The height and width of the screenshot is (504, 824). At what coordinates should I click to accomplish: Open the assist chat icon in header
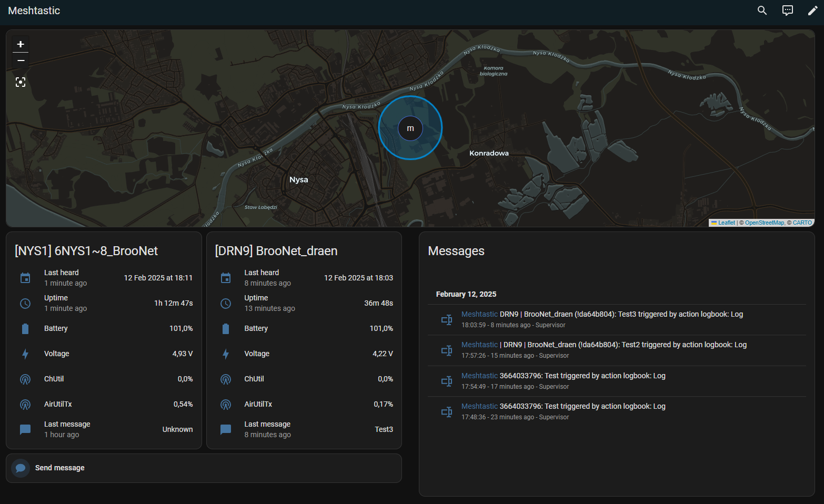(787, 11)
